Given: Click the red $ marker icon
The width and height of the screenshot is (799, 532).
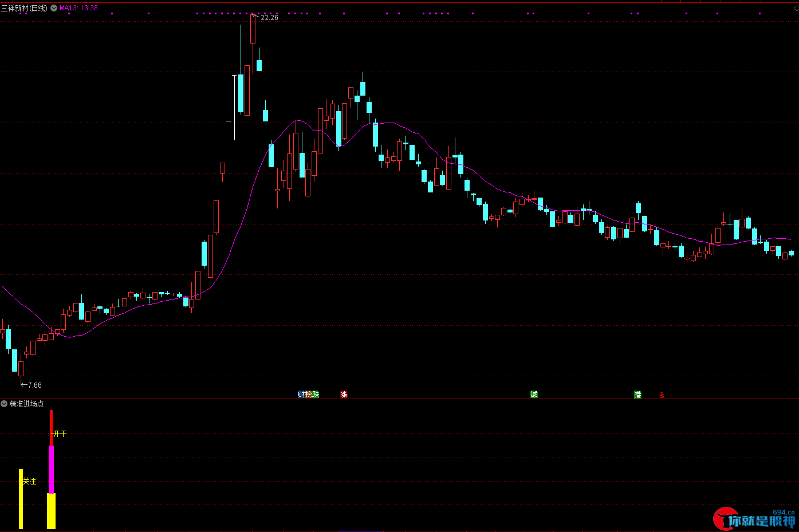Looking at the screenshot, I should point(662,395).
